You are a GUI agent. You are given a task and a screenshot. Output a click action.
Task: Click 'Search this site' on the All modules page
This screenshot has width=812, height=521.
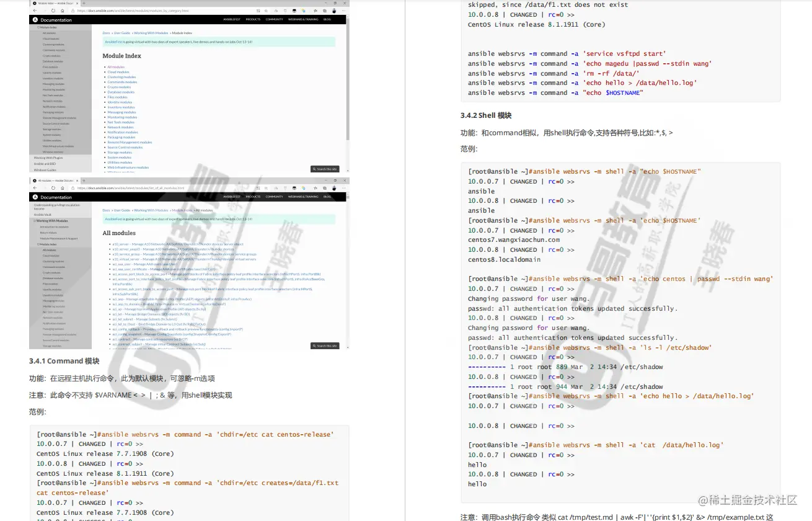pyautogui.click(x=325, y=345)
